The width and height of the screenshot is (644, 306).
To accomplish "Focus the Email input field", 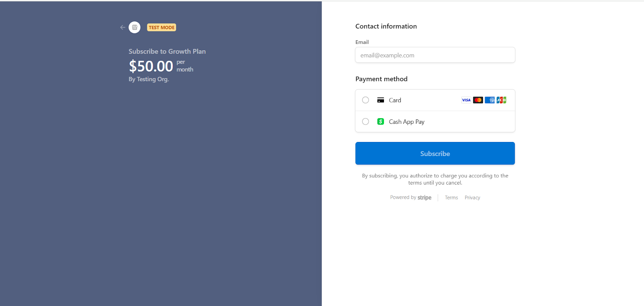I will tap(435, 55).
